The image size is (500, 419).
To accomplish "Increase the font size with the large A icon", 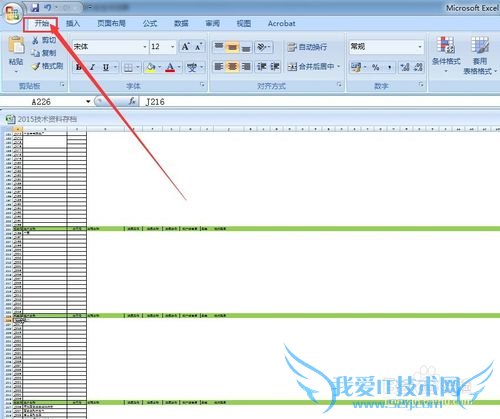I will pos(186,47).
